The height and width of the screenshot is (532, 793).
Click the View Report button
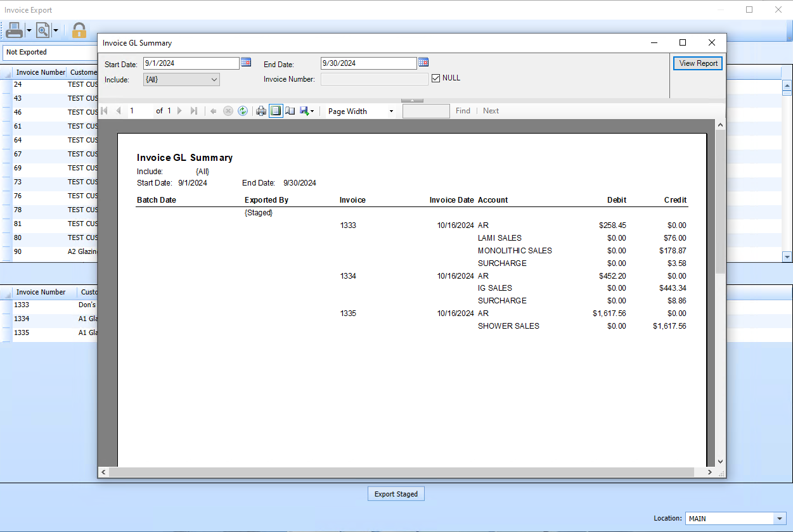[x=697, y=63]
